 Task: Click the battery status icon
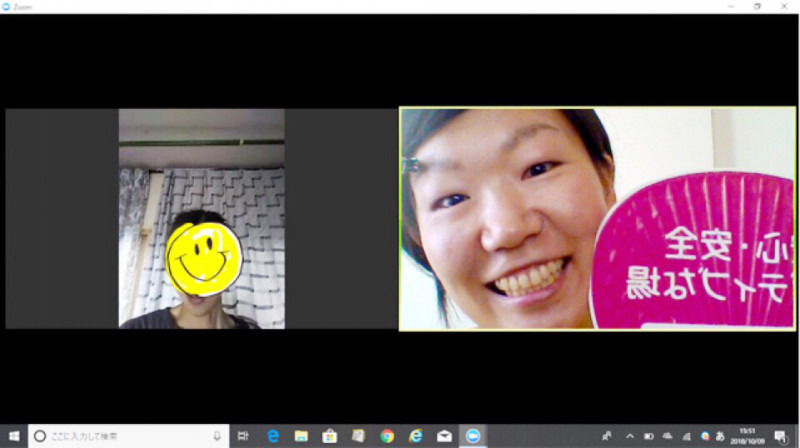(x=649, y=436)
